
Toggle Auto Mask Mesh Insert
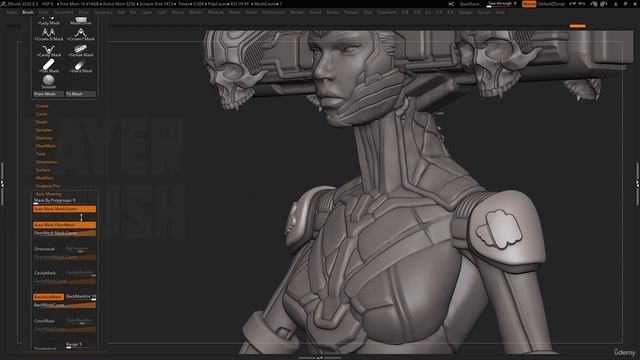[x=64, y=209]
